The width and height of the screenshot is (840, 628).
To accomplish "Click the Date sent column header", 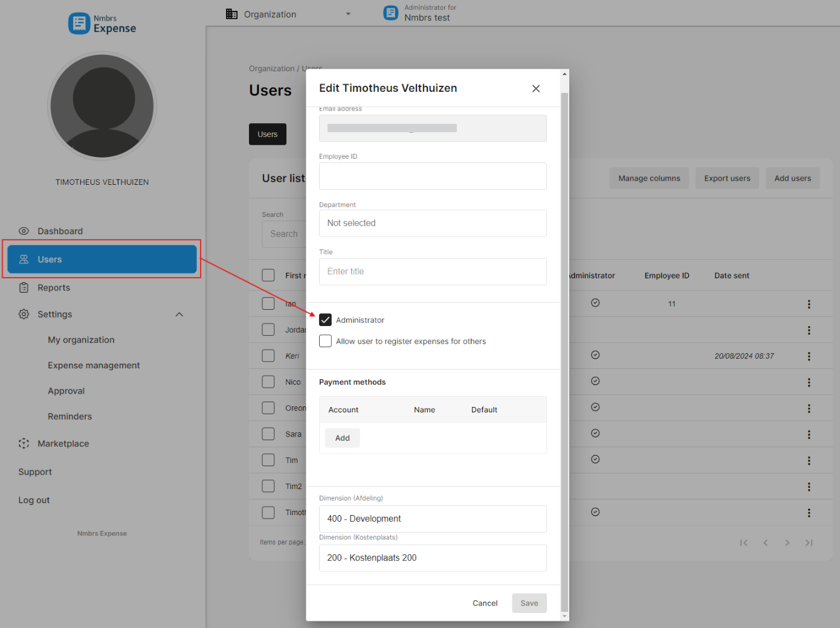I will point(732,276).
